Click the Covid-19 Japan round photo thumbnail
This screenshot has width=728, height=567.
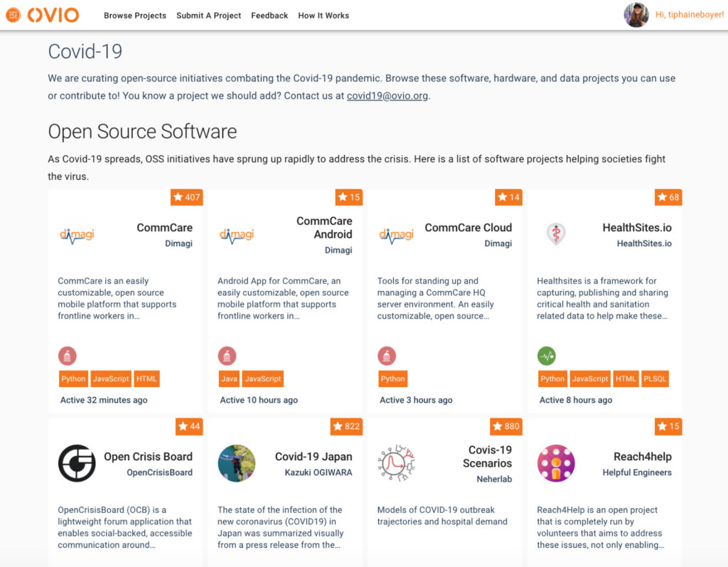click(x=237, y=463)
